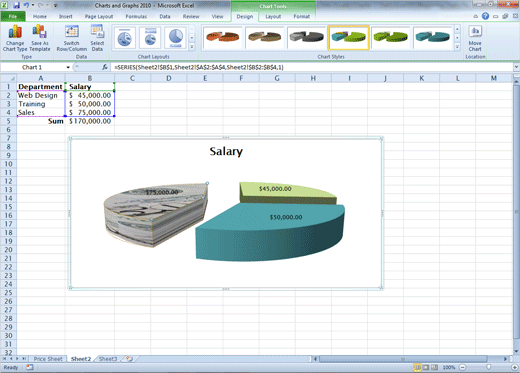Open the Name Box dropdown
The width and height of the screenshot is (520, 373).
pos(68,67)
